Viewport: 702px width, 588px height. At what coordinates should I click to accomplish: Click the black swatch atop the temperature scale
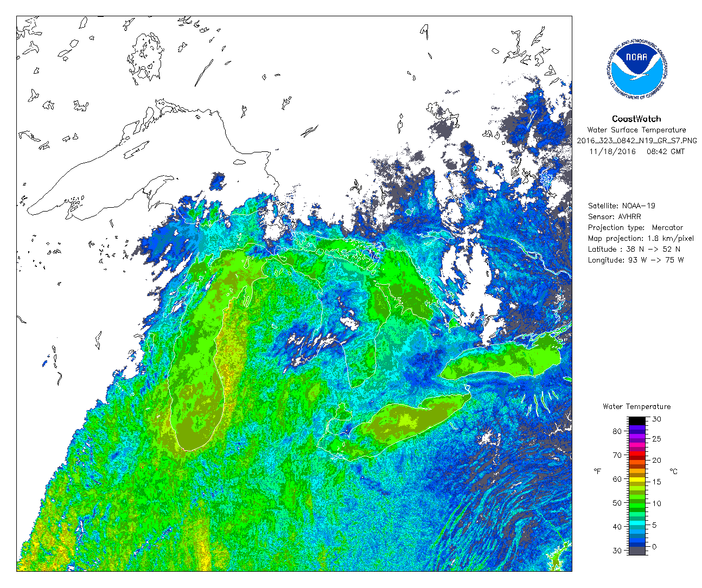tap(637, 421)
